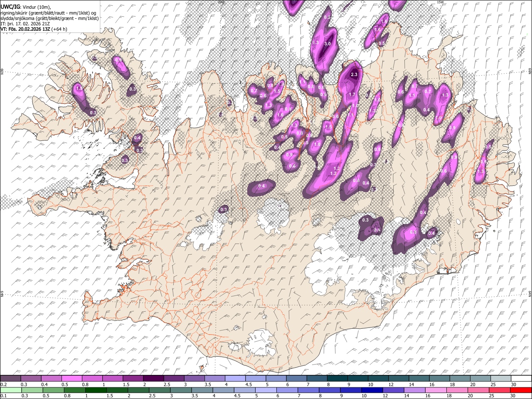Pick top legend swatch between 4 and 4.5

coord(235,379)
